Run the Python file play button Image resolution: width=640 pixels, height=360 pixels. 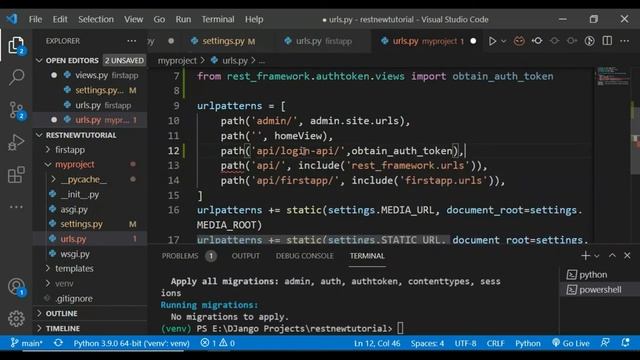(x=492, y=41)
